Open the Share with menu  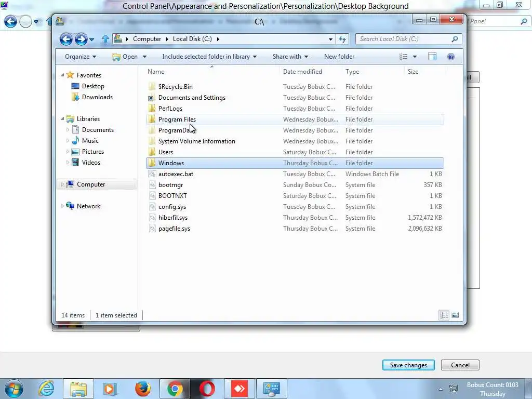coord(290,57)
